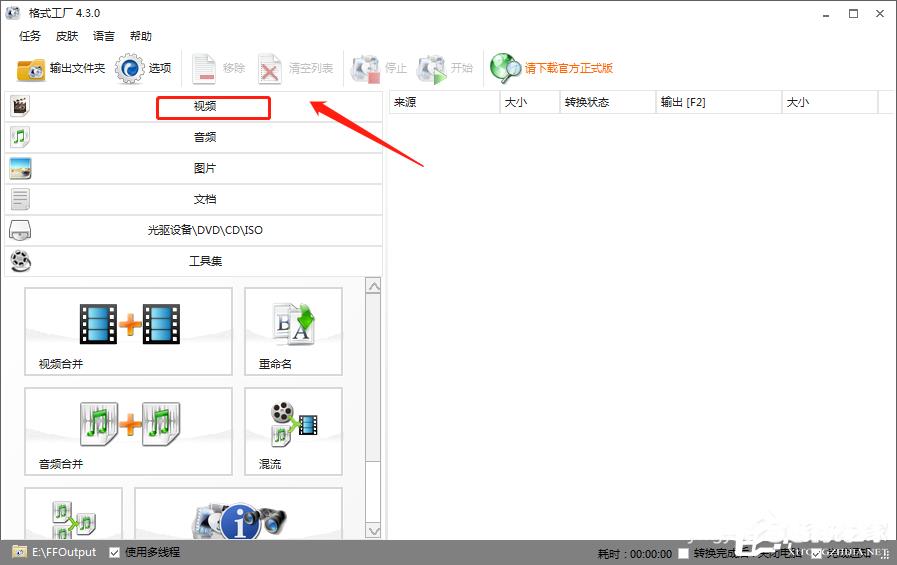The height and width of the screenshot is (565, 897).
Task: Click the toolset film reel icon
Action: (x=20, y=261)
